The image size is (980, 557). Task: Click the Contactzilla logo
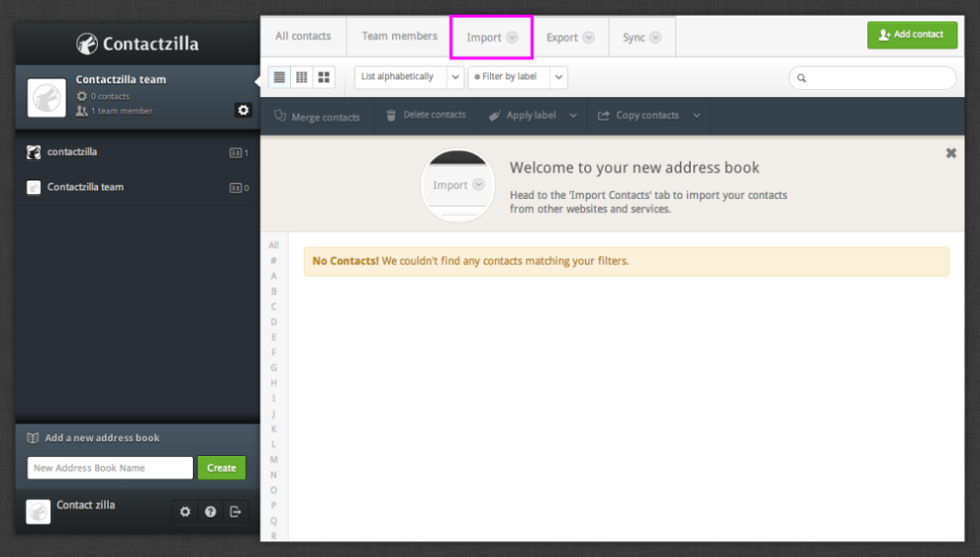pos(137,43)
